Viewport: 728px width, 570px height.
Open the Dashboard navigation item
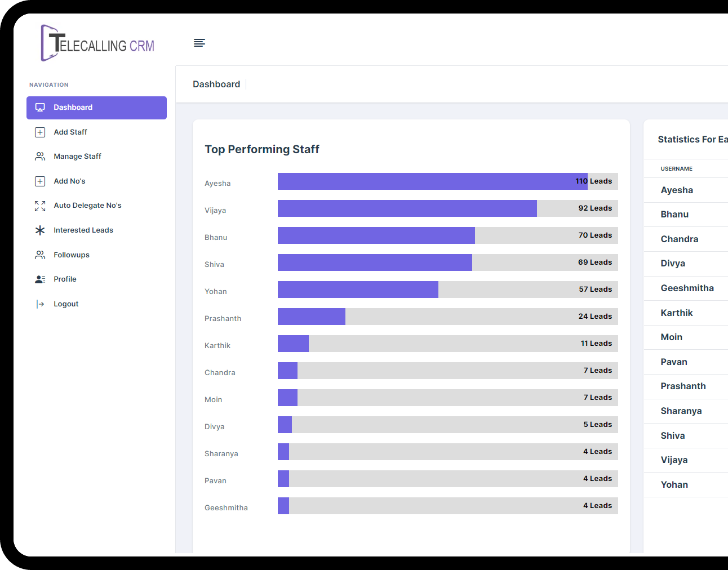96,108
